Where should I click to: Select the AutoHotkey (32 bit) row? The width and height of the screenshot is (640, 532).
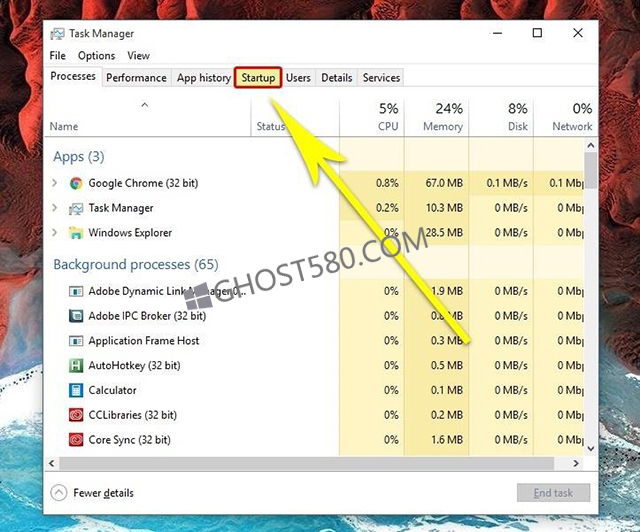[314, 365]
